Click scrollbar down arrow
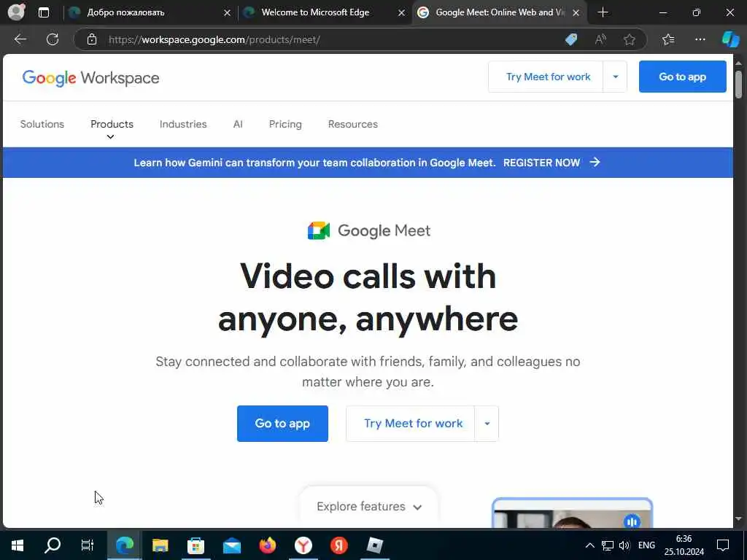The image size is (747, 560). coord(738,518)
